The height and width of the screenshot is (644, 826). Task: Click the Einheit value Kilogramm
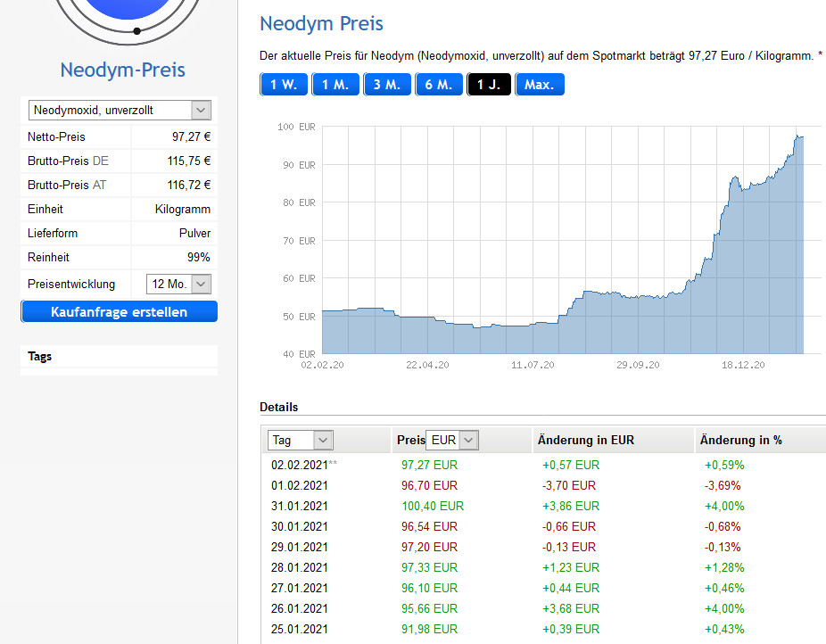tap(182, 210)
